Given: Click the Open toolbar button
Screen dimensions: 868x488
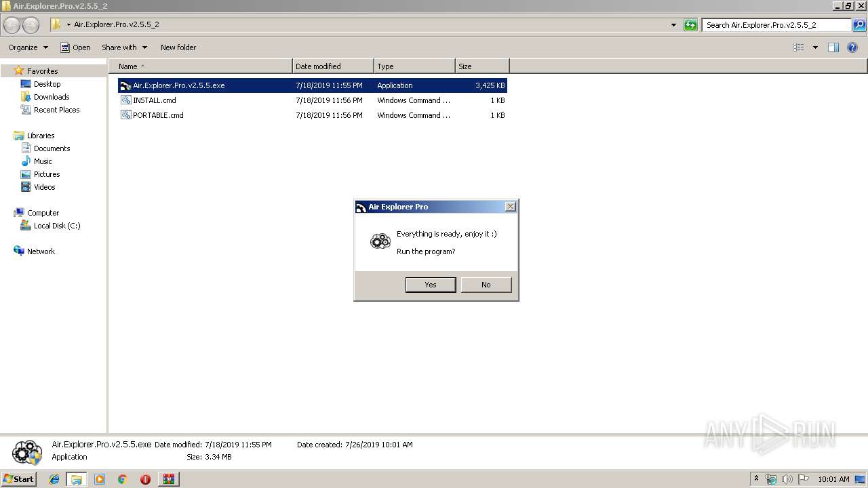Looking at the screenshot, I should [75, 47].
